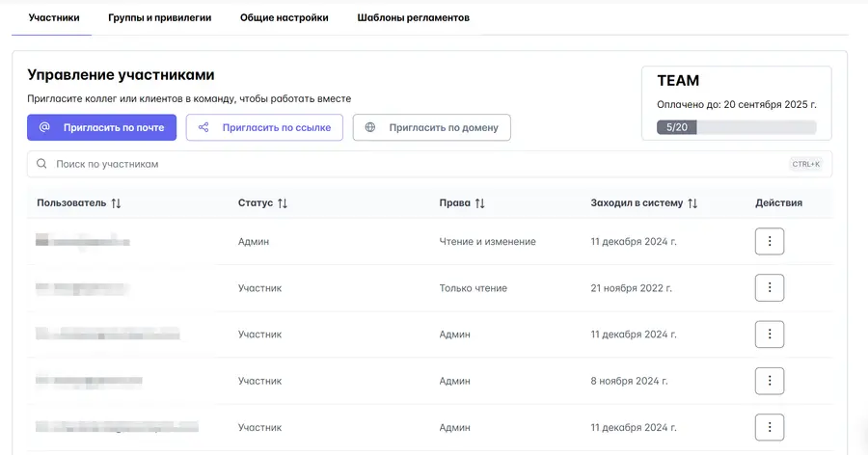Click the search field Поиск по участникам
Image resolution: width=868 pixels, height=455 pixels.
tap(429, 164)
